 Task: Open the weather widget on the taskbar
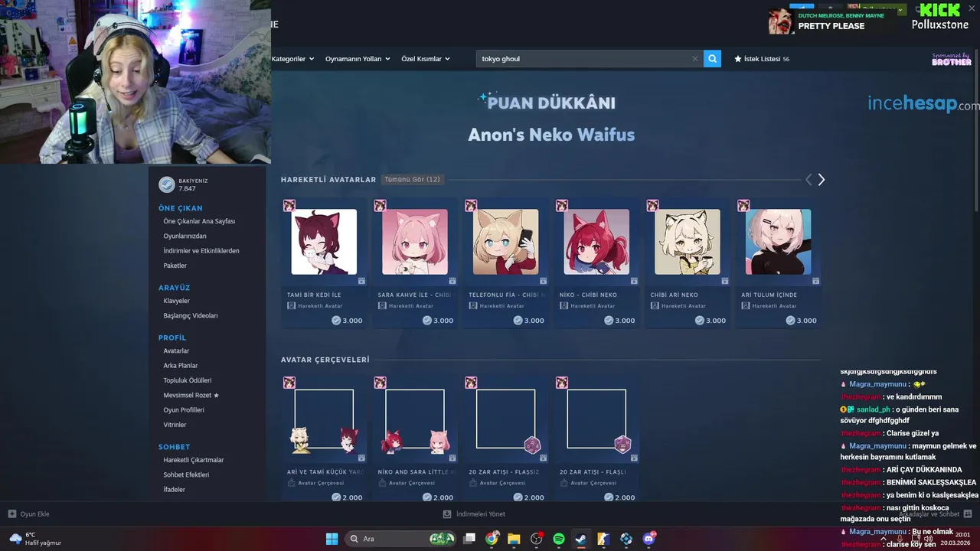coord(35,539)
